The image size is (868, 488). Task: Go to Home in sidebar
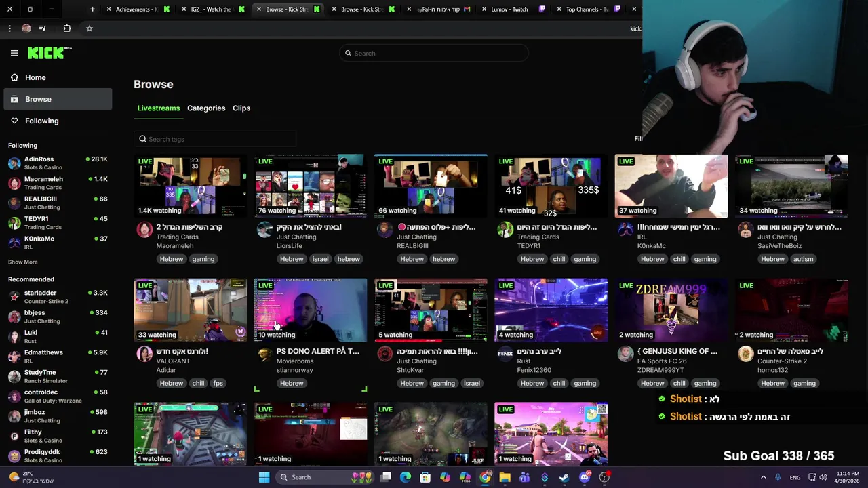pos(57,77)
